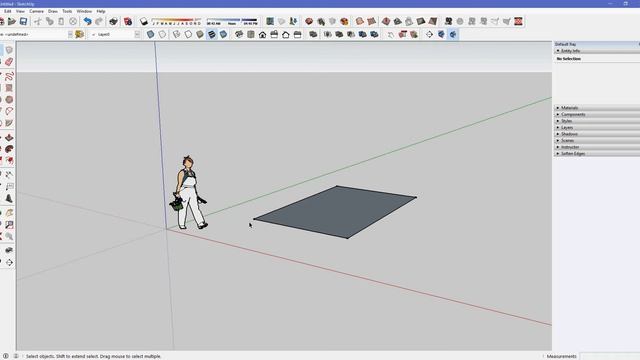Open the Edit menu
The image size is (640, 360).
7,11
